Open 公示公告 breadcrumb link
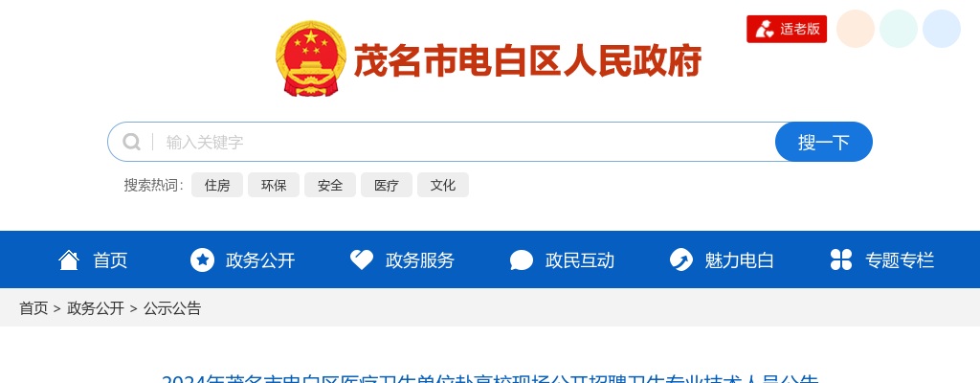This screenshot has height=383, width=980. (172, 308)
